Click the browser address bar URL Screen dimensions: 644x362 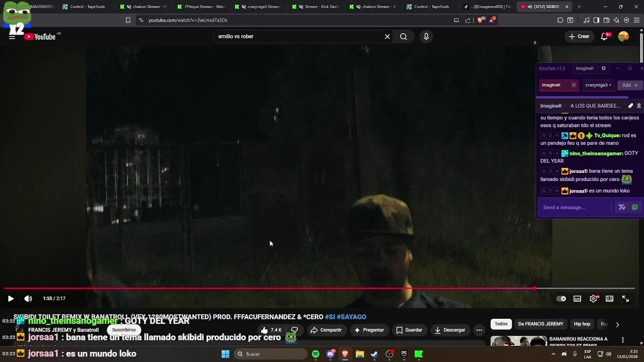pyautogui.click(x=188, y=20)
